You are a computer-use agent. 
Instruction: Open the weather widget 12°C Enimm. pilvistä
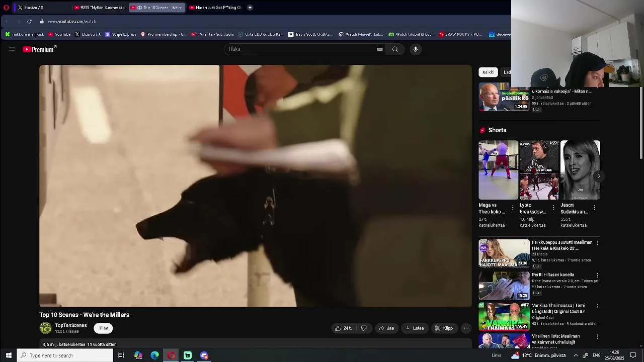(539, 355)
